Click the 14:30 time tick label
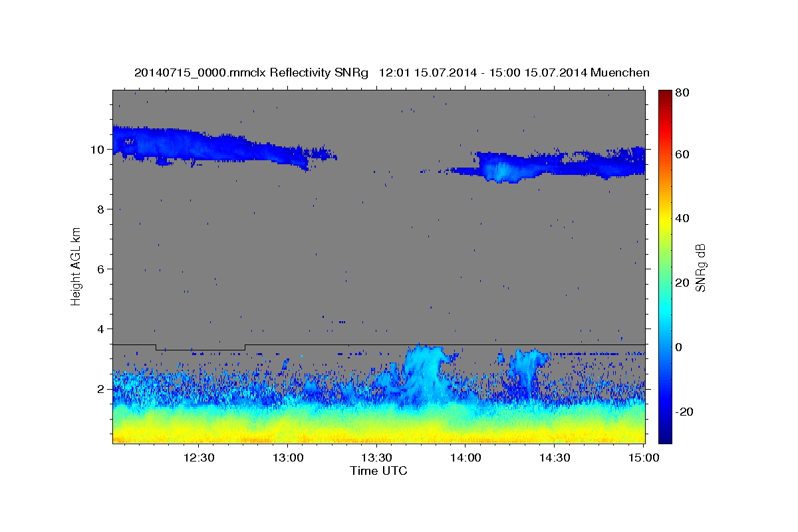The width and height of the screenshot is (798, 532). (555, 458)
